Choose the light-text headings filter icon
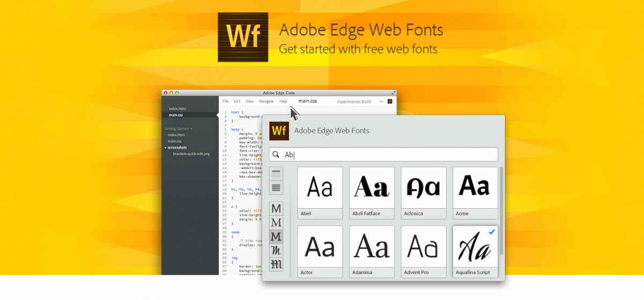 pyautogui.click(x=276, y=174)
